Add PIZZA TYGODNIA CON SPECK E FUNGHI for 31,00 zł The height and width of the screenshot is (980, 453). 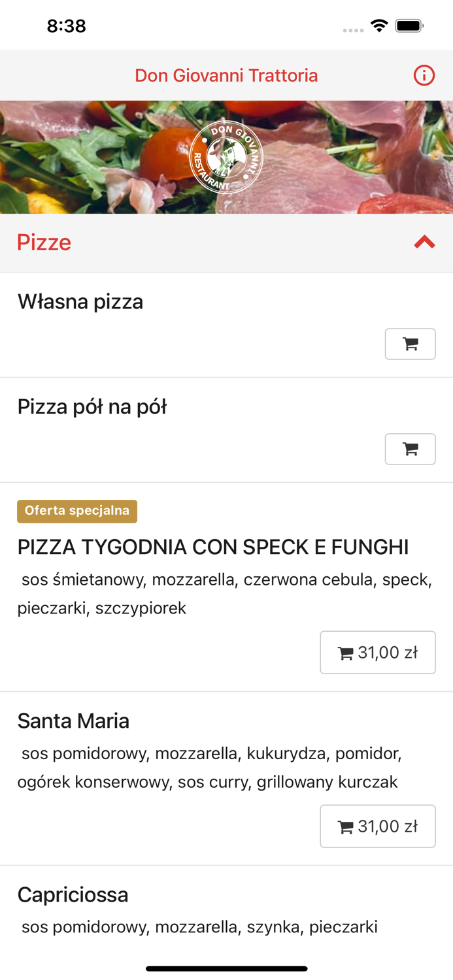pos(378,652)
